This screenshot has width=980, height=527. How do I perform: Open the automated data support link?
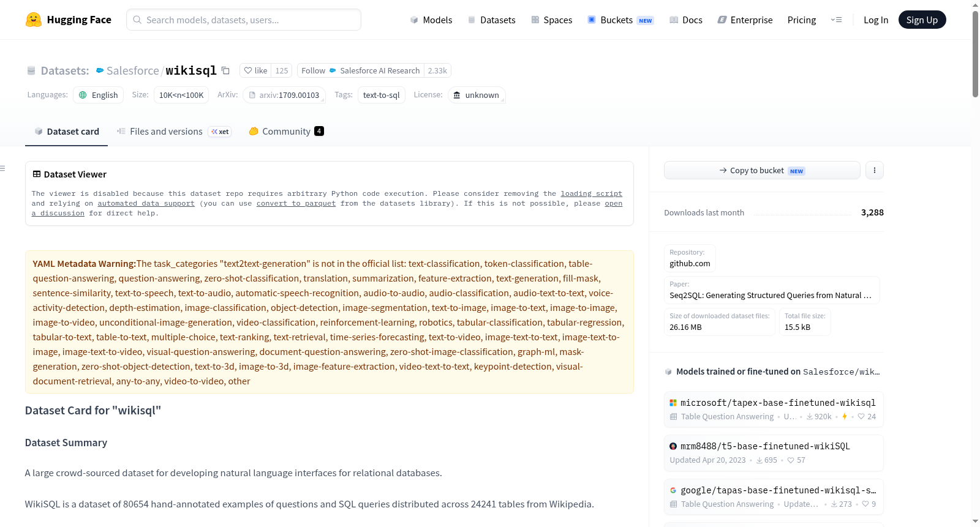pos(146,203)
